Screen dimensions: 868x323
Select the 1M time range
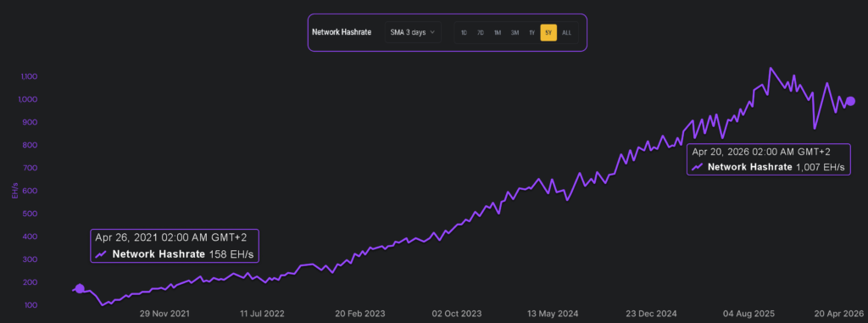pos(498,33)
